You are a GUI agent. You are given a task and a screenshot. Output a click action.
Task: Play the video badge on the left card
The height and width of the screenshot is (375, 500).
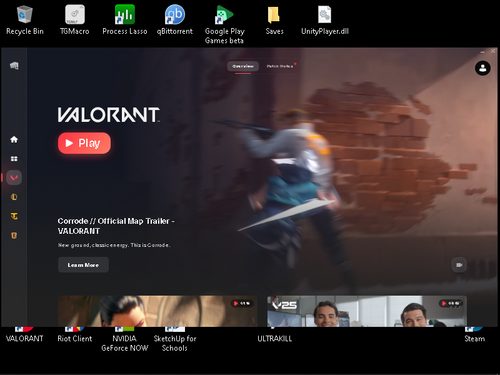[242, 303]
